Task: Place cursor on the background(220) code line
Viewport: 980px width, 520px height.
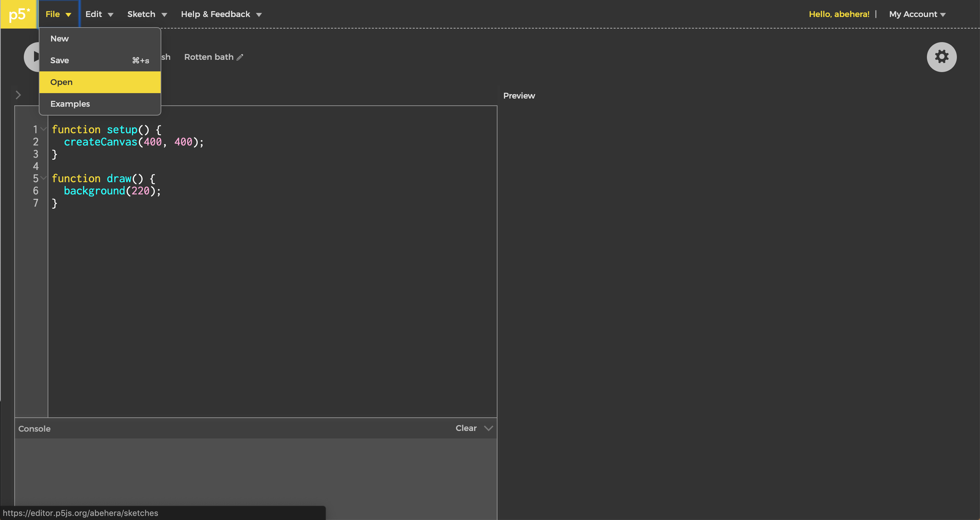Action: 112,190
